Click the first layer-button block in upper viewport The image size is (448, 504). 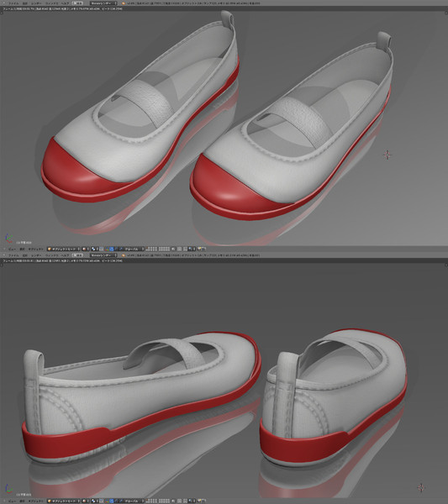(x=151, y=249)
